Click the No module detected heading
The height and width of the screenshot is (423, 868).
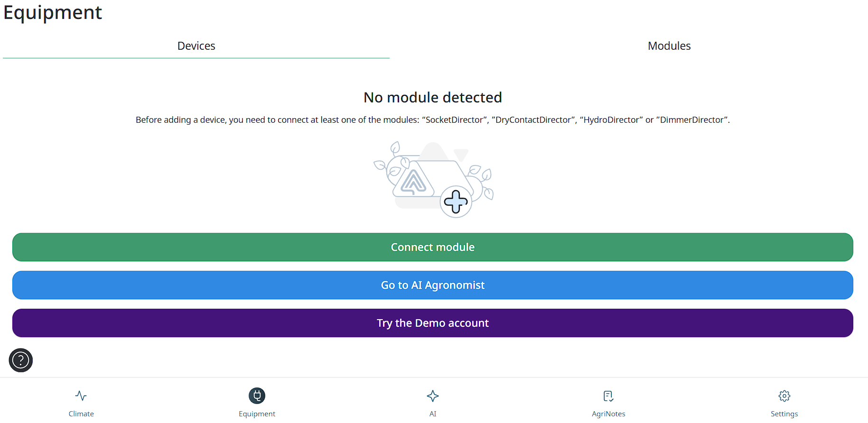tap(433, 97)
